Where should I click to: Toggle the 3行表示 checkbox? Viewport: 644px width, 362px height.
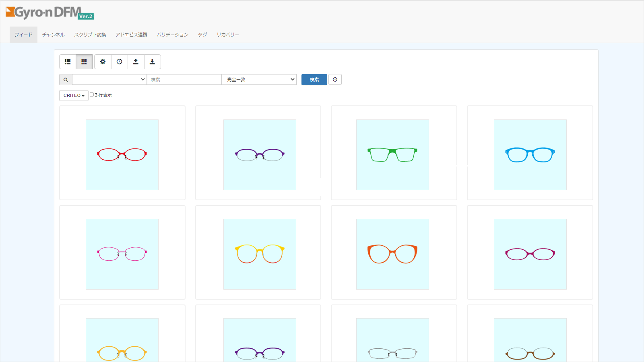point(92,95)
